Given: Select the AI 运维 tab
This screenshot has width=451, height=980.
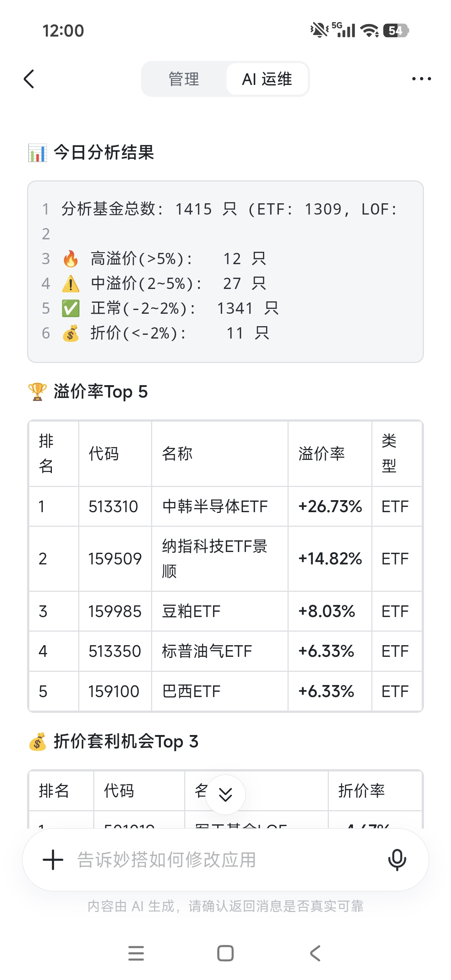Looking at the screenshot, I should [267, 79].
